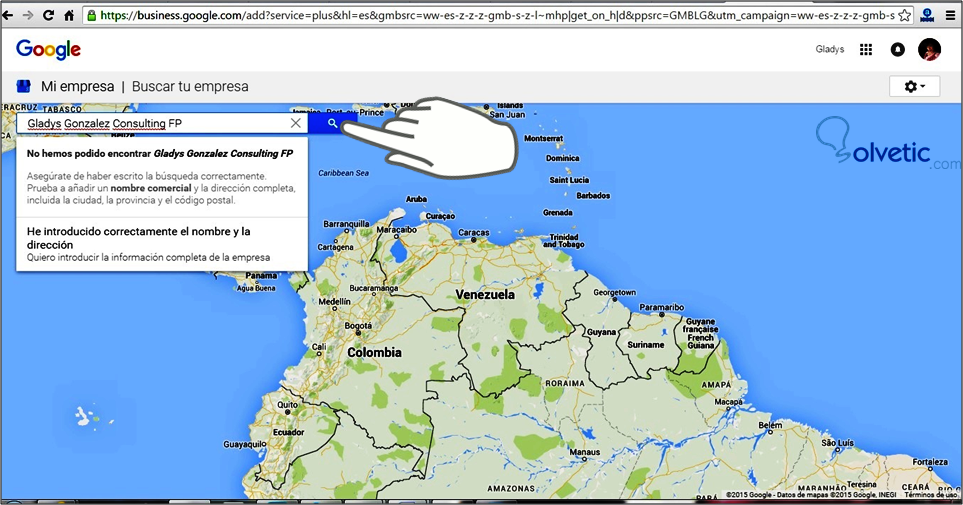
Task: Open the Google apps grid
Action: click(866, 50)
